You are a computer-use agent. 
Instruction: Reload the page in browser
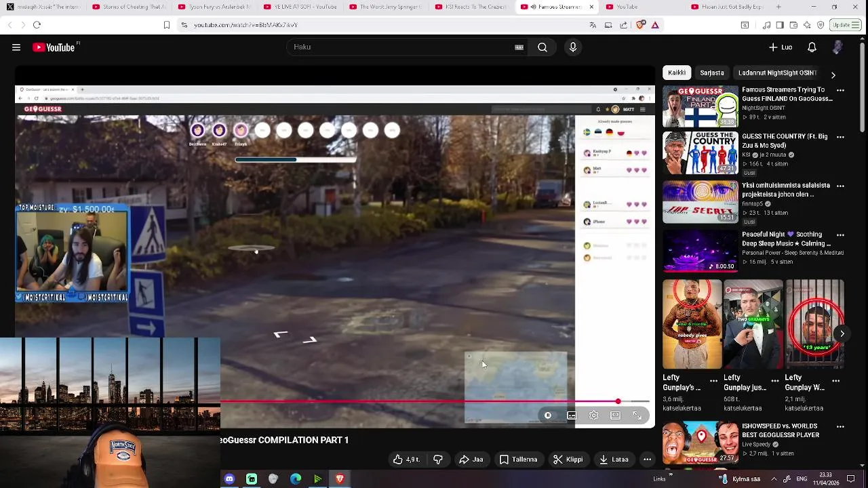pyautogui.click(x=37, y=25)
